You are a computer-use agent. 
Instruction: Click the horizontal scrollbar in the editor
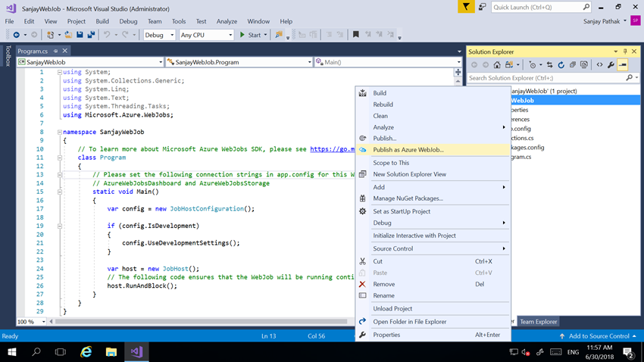(x=202, y=322)
